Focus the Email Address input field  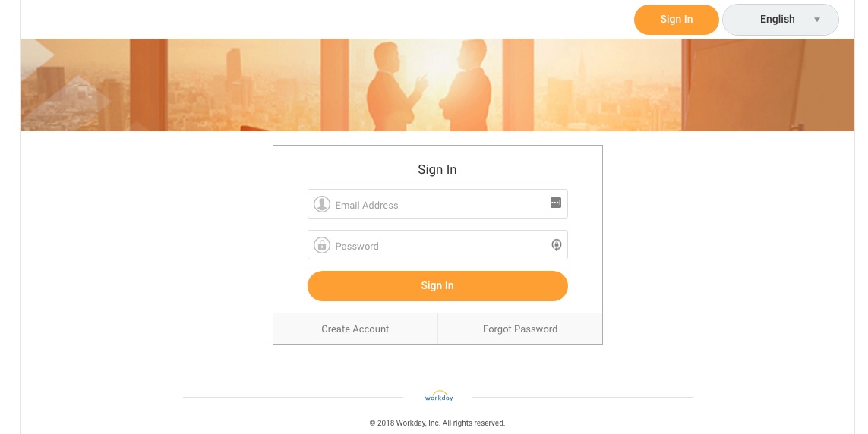click(437, 204)
